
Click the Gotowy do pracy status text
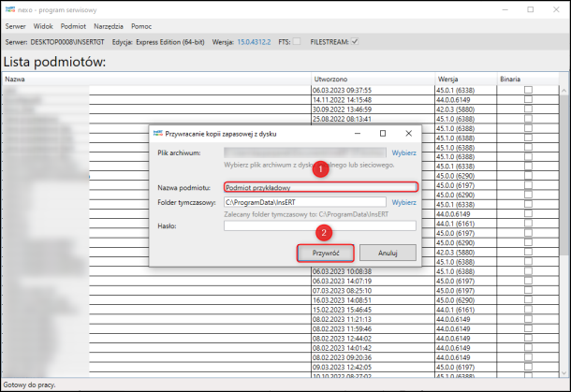pos(29,385)
